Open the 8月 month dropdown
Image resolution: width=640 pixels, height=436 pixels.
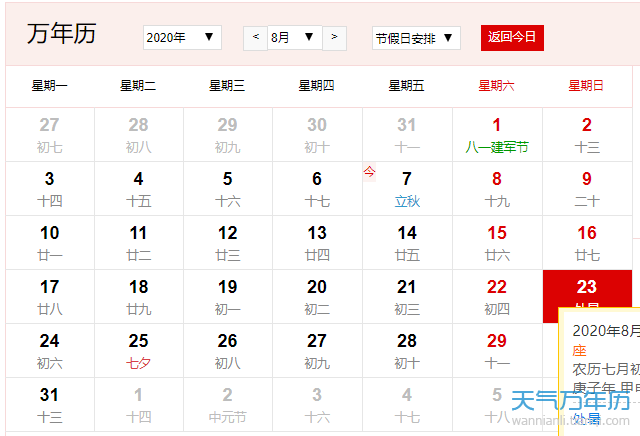coord(295,38)
